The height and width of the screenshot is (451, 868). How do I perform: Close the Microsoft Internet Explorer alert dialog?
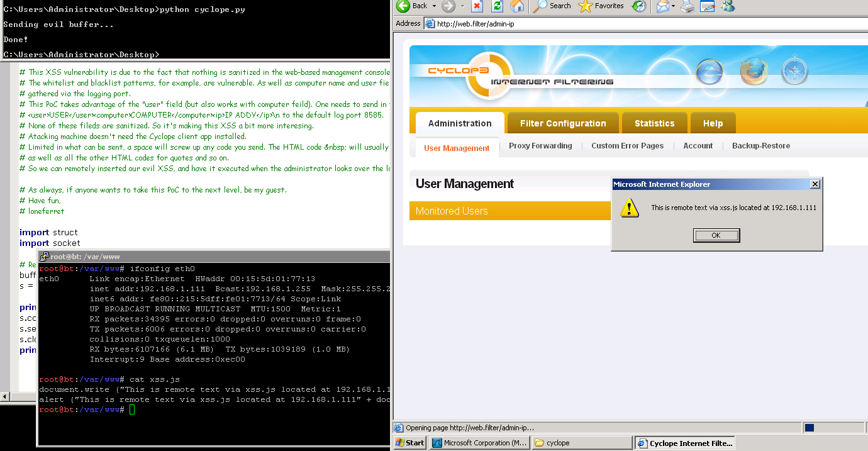[x=815, y=184]
